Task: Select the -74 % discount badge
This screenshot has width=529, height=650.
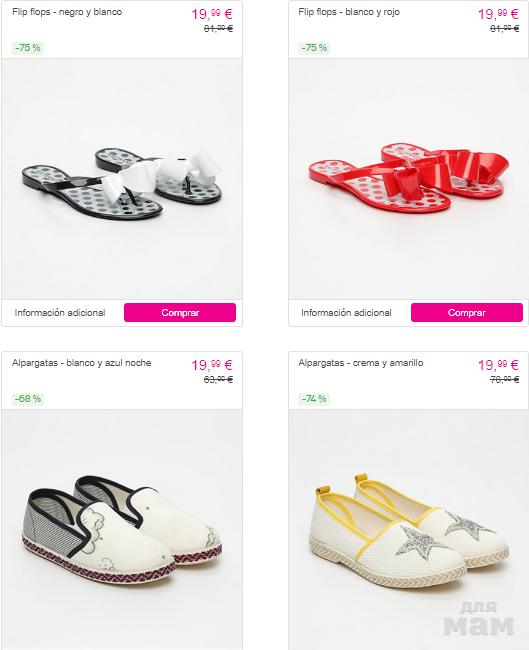Action: pos(314,399)
